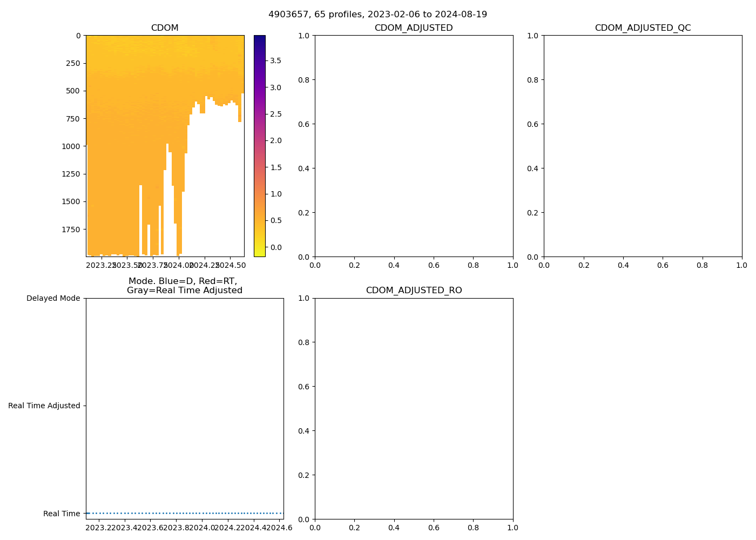Click the 'Delayed Mode' y-axis label
The image size is (756, 540).
coord(53,298)
